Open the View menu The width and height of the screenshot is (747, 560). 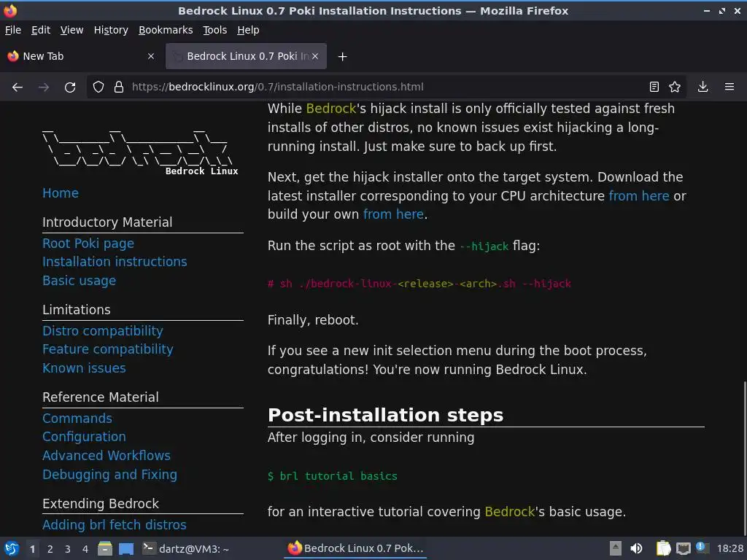(71, 30)
